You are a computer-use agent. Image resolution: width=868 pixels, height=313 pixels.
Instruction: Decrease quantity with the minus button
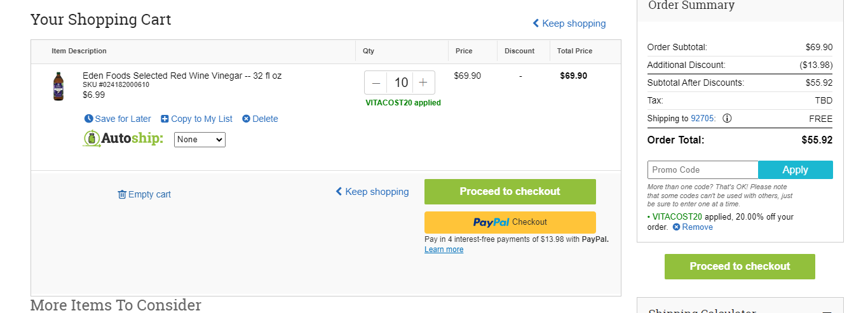[x=376, y=83]
